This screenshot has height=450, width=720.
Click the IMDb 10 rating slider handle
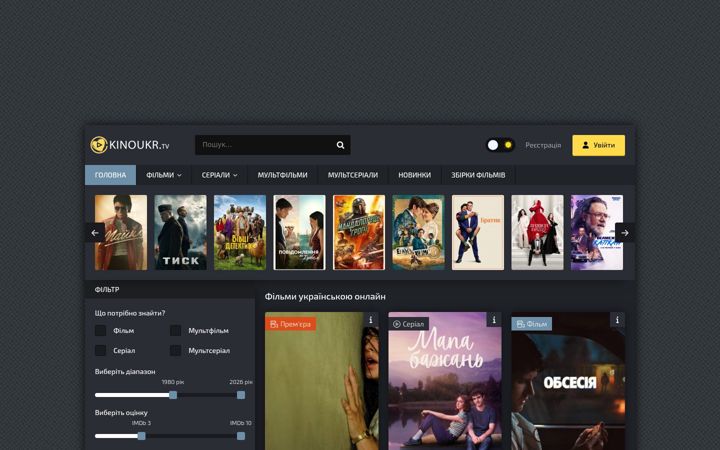(x=241, y=436)
